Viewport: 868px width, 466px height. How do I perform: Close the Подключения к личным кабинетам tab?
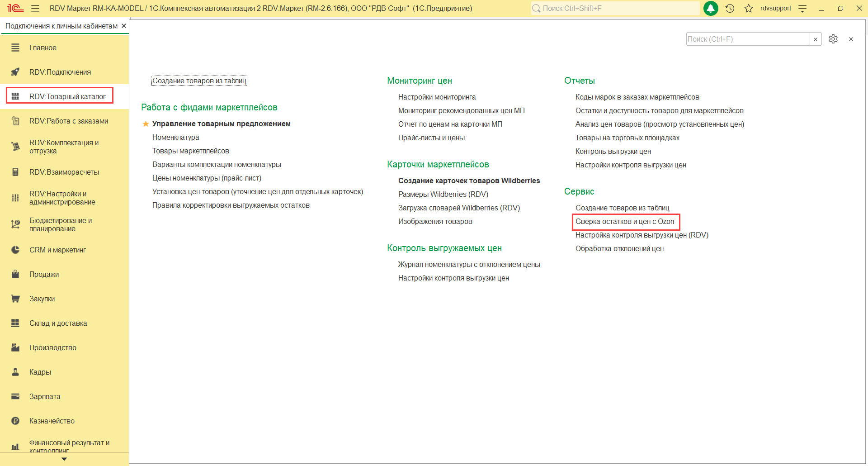tap(124, 26)
